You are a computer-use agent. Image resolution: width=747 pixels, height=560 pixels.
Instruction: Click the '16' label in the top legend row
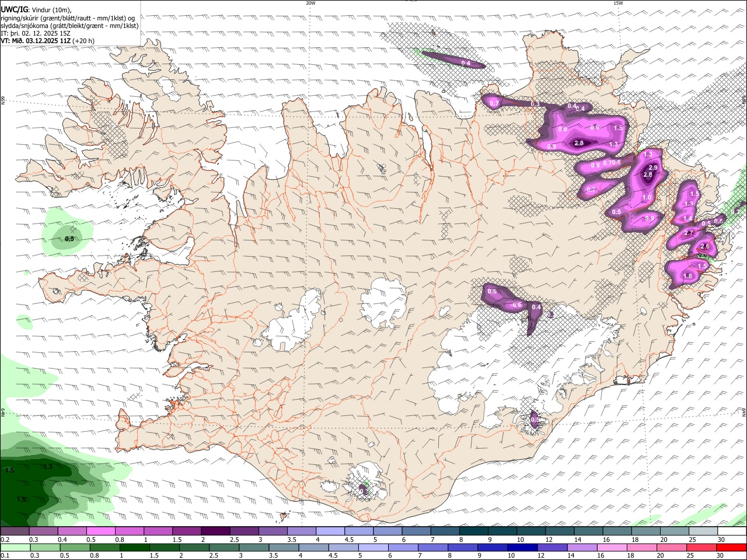[x=607, y=540]
